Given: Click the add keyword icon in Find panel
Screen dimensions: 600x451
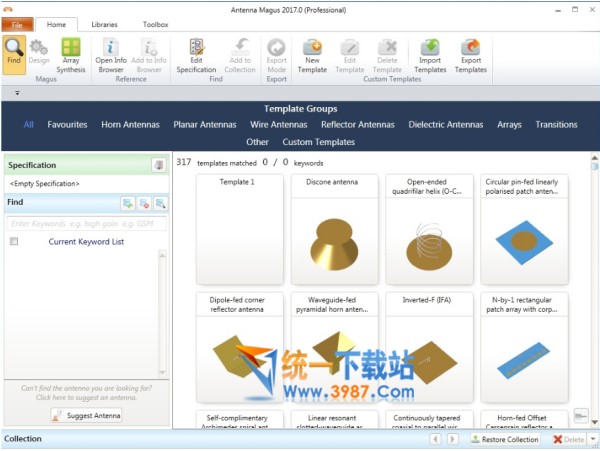Looking at the screenshot, I should (128, 203).
